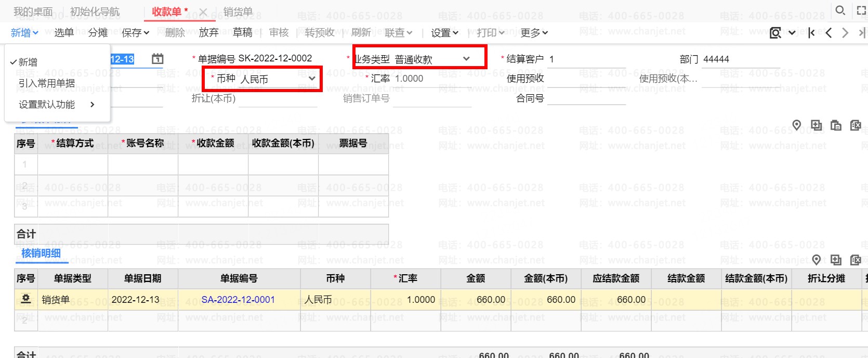Click the 删除 toolbar button
The image size is (868, 358).
(x=175, y=33)
